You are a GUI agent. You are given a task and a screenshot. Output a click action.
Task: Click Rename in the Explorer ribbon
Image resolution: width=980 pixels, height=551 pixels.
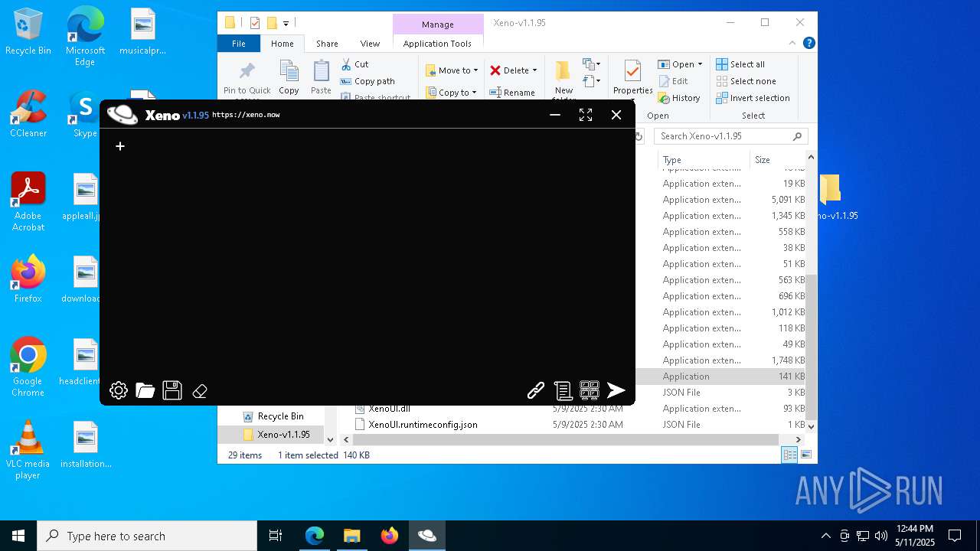pos(512,93)
